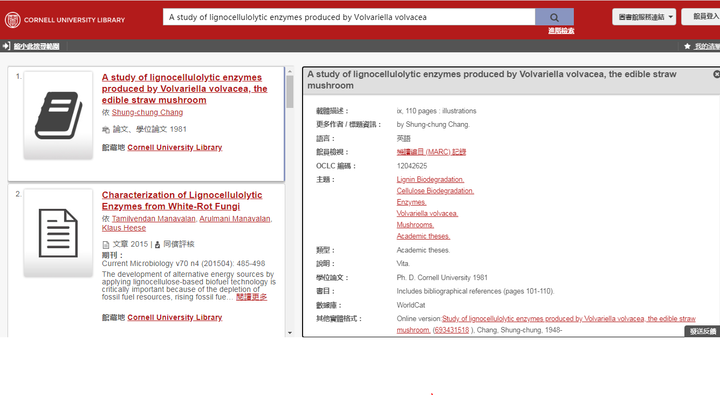Open author link Tamilvendan Manavalan
The height and width of the screenshot is (395, 720).
pyautogui.click(x=153, y=219)
